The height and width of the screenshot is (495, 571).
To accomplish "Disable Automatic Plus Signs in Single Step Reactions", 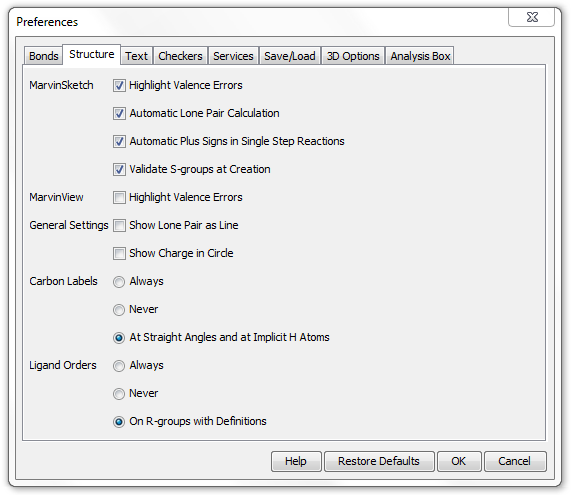I will [x=119, y=141].
